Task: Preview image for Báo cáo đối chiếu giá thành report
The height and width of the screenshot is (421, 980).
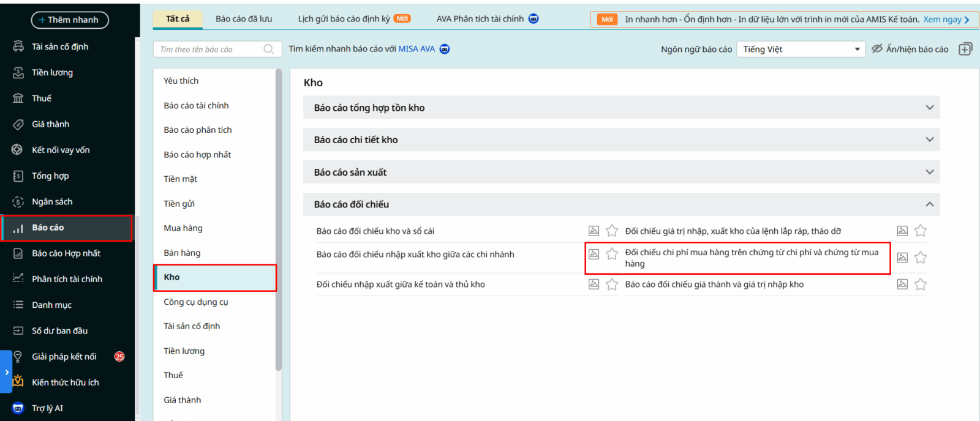Action: [x=902, y=284]
